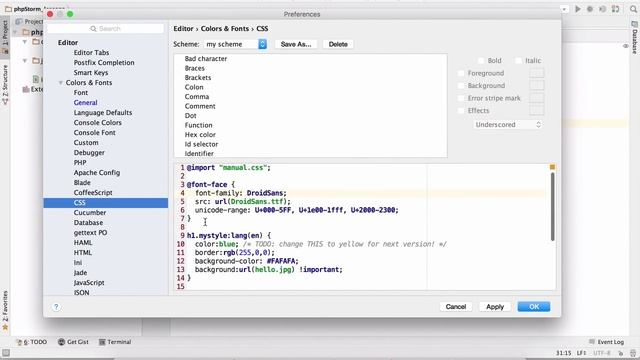
Task: Select Smart Keys in settings tree
Action: tap(91, 73)
